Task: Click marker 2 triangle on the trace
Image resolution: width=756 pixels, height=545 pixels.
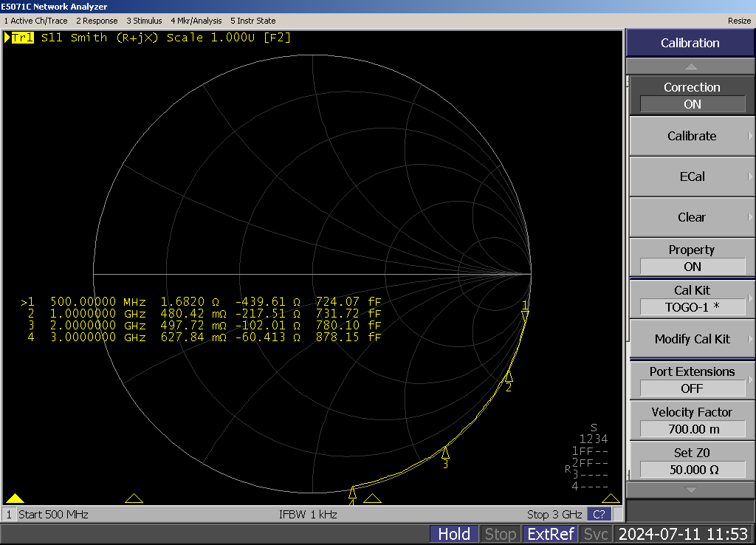Action: point(508,377)
